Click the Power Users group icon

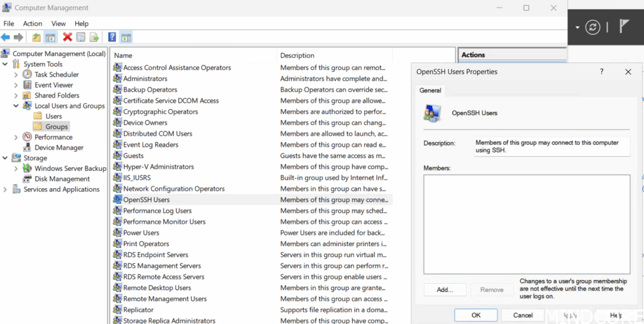coord(117,233)
